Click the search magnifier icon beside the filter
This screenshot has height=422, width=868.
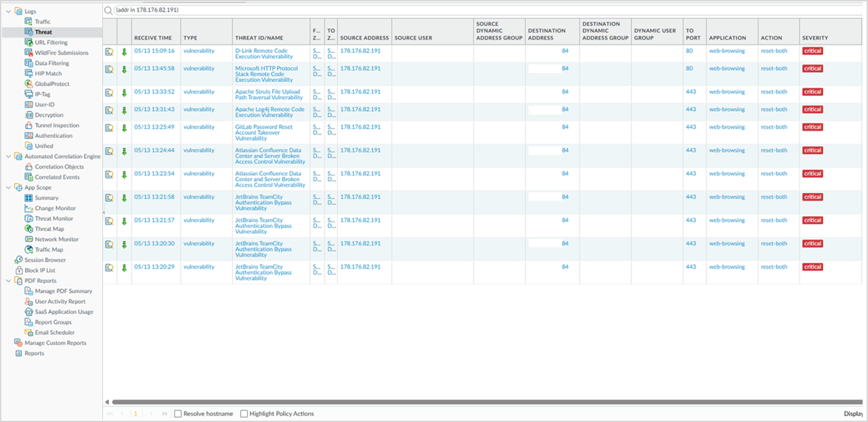(109, 10)
